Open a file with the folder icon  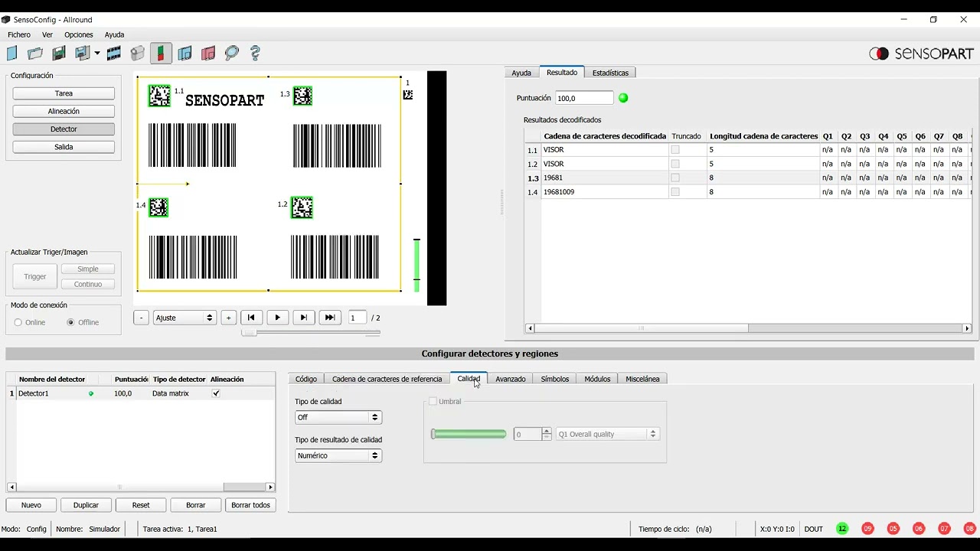[x=35, y=53]
